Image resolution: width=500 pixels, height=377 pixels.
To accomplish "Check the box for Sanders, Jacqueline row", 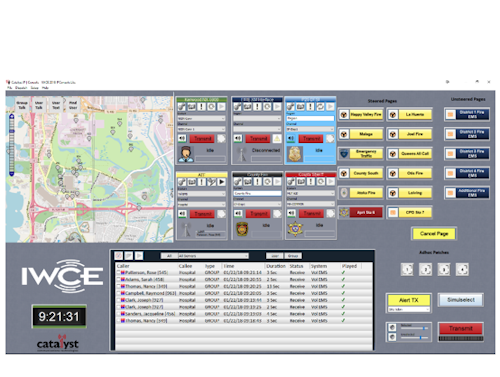I will point(118,314).
